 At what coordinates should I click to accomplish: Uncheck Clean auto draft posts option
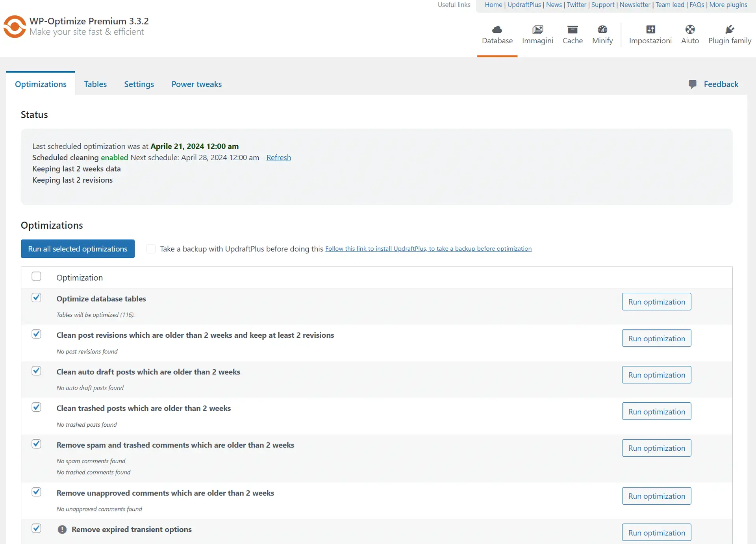pos(37,370)
